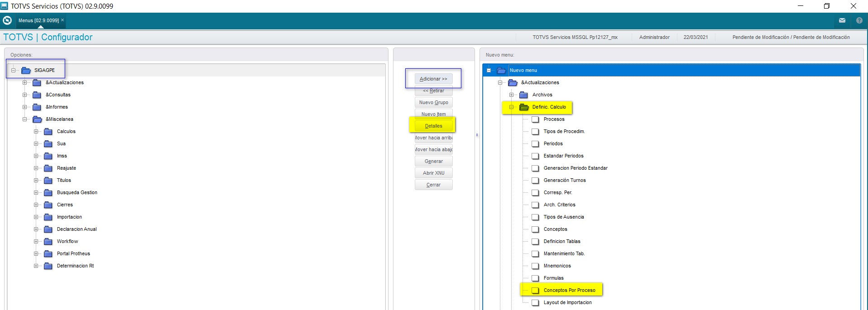868x310 pixels.
Task: Expand the Archivos node in Nuevo menu
Action: (511, 95)
